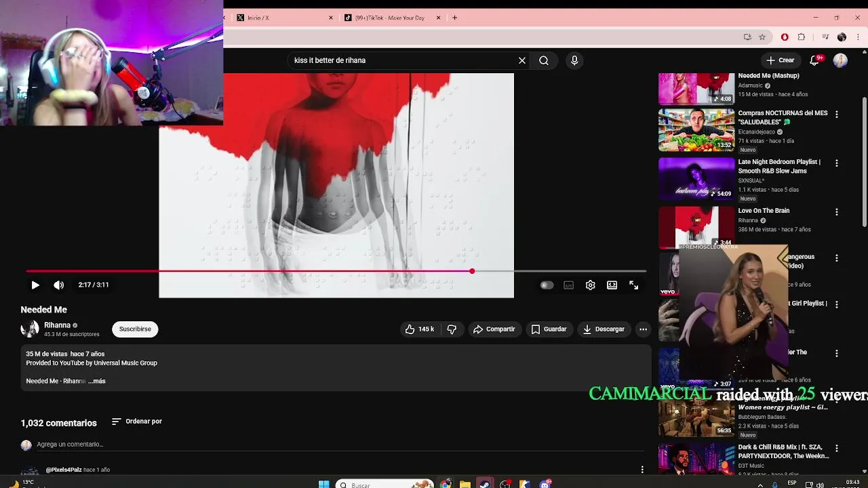
Task: Close the TikTok browser tab
Action: pyautogui.click(x=438, y=18)
